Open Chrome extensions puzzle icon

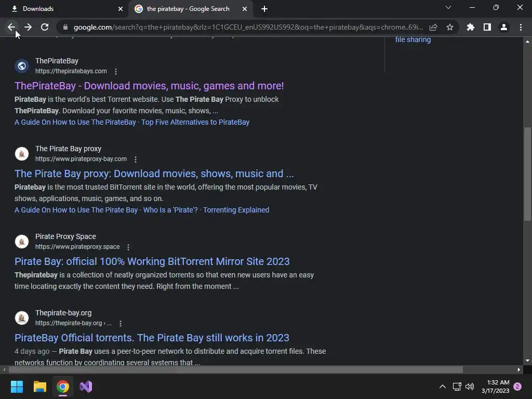tap(471, 27)
